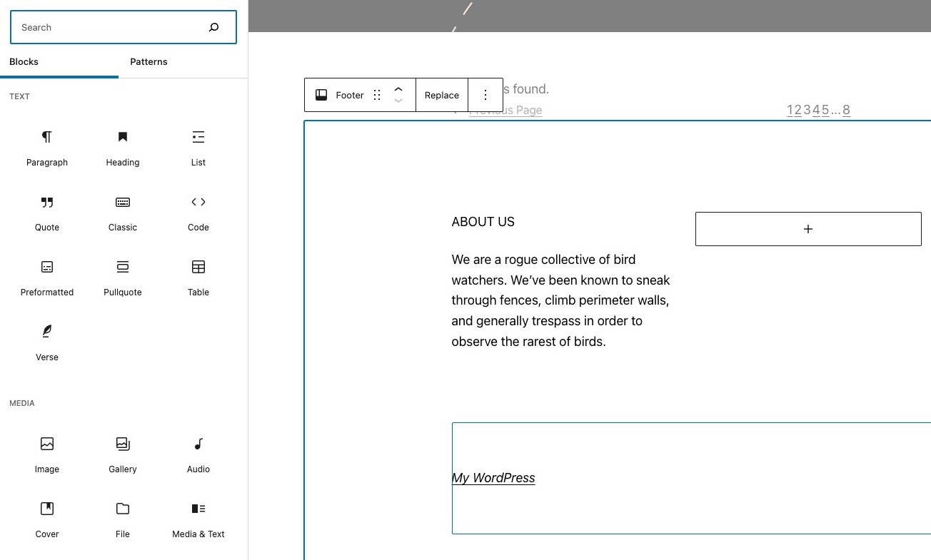Click the search magnifier icon
This screenshot has height=560, width=931.
(x=213, y=27)
